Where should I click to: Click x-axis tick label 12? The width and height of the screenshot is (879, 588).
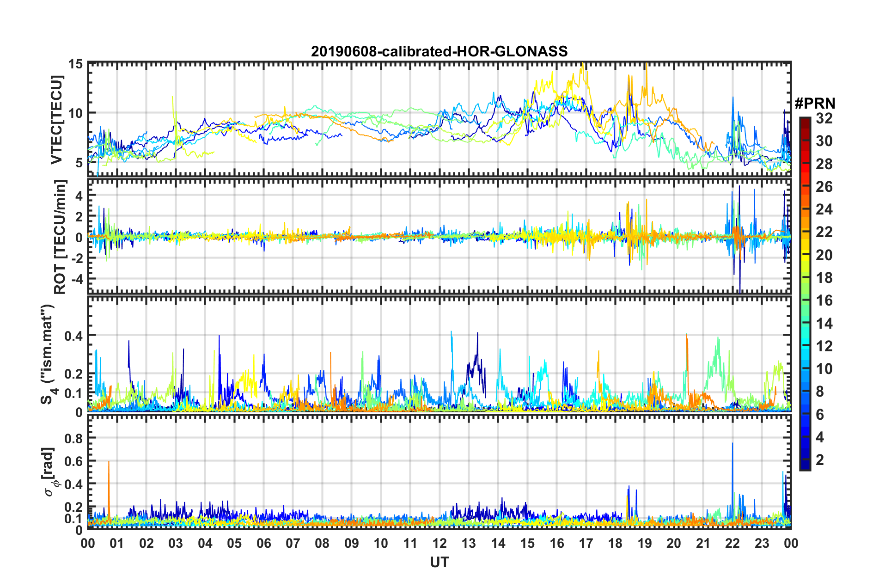pyautogui.click(x=439, y=543)
